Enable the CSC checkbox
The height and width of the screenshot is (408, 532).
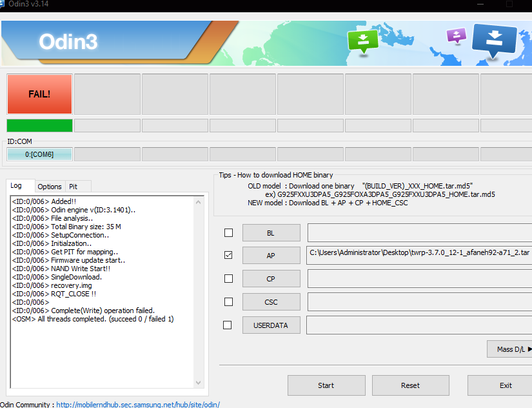229,301
